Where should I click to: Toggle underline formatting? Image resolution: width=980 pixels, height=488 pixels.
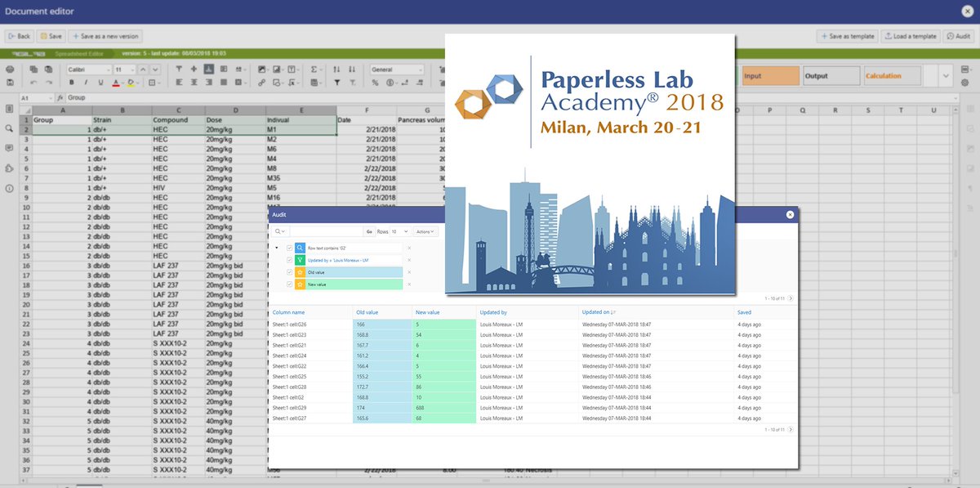click(x=100, y=83)
